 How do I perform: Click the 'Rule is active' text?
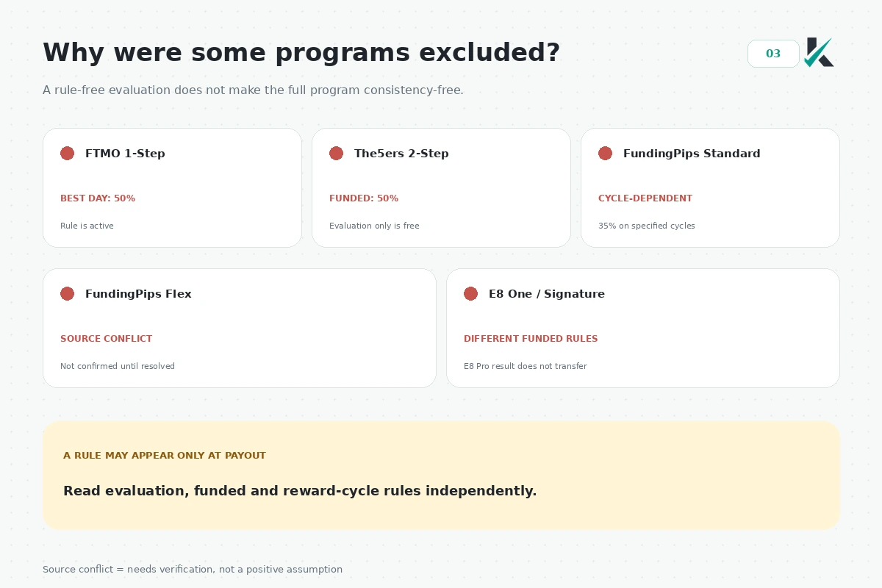[87, 226]
